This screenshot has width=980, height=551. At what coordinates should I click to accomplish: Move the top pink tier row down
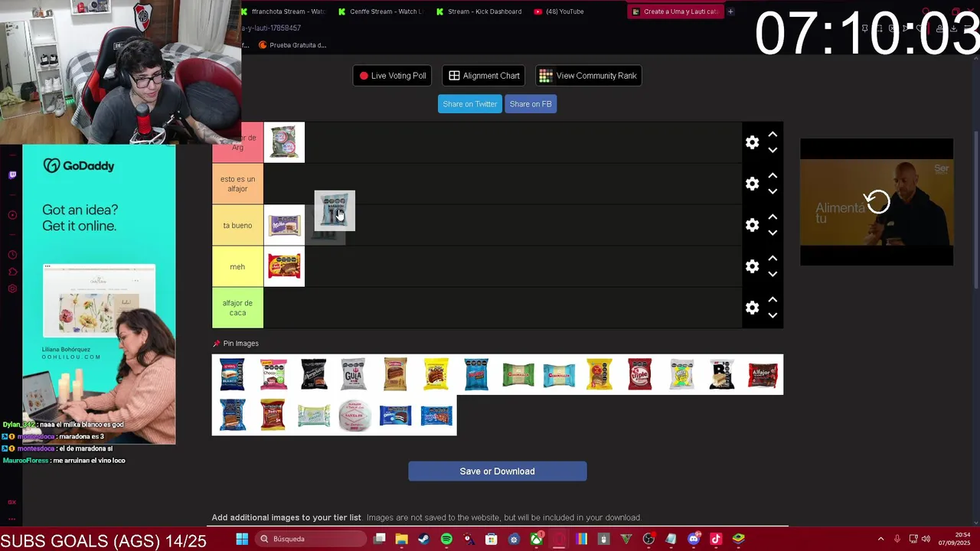773,150
